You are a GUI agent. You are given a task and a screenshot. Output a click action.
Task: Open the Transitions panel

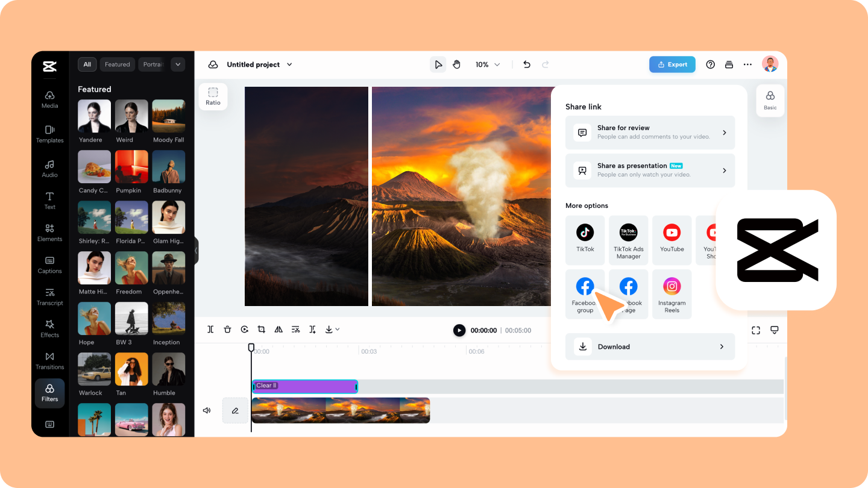(x=50, y=360)
